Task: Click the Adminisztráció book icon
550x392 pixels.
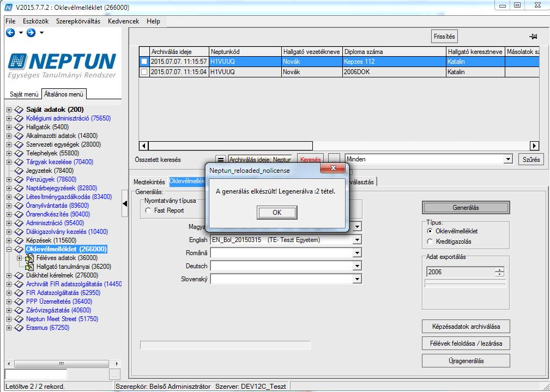Action: pos(19,223)
